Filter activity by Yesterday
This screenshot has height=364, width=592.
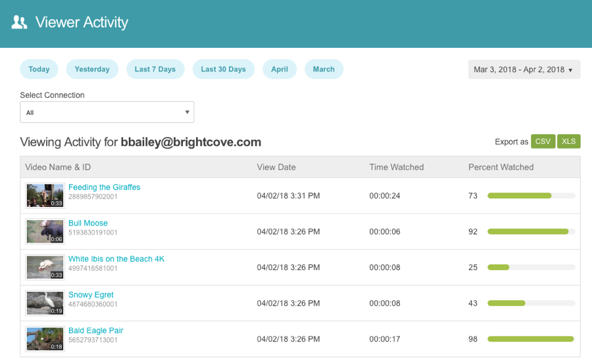[x=92, y=69]
